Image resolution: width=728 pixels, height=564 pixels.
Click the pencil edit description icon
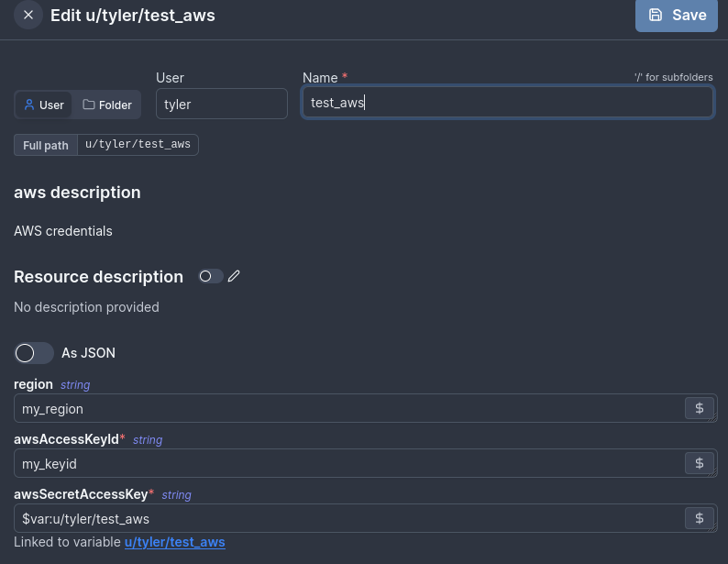234,276
